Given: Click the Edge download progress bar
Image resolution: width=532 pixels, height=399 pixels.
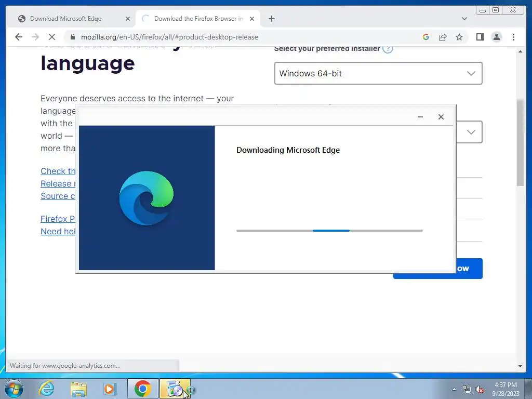Looking at the screenshot, I should (x=329, y=231).
